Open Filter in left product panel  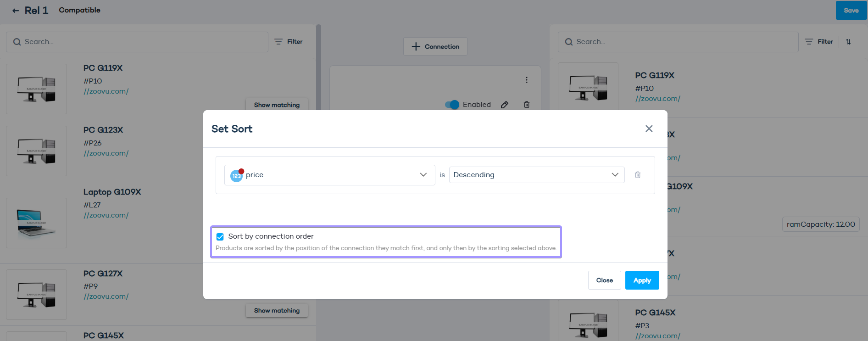pyautogui.click(x=289, y=42)
